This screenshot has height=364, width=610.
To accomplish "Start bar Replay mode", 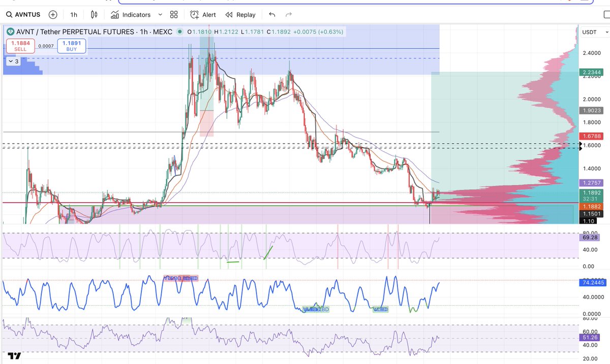I will pyautogui.click(x=240, y=15).
